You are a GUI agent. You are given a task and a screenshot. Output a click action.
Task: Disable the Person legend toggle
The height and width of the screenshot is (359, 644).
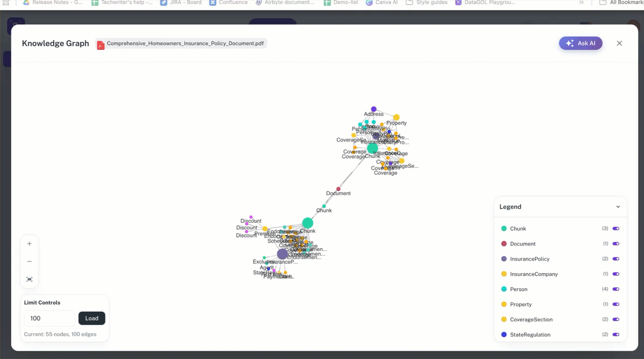[x=616, y=289]
